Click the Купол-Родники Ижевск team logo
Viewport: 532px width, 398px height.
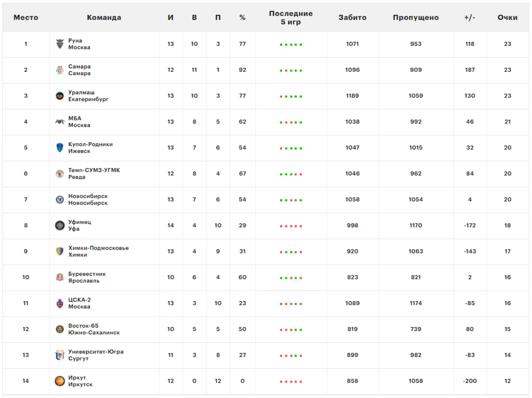60,147
